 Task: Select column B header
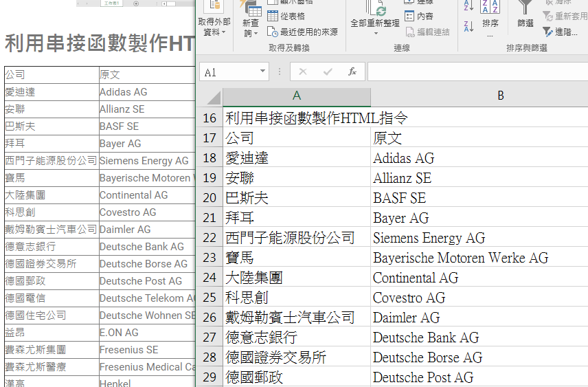[x=500, y=96]
